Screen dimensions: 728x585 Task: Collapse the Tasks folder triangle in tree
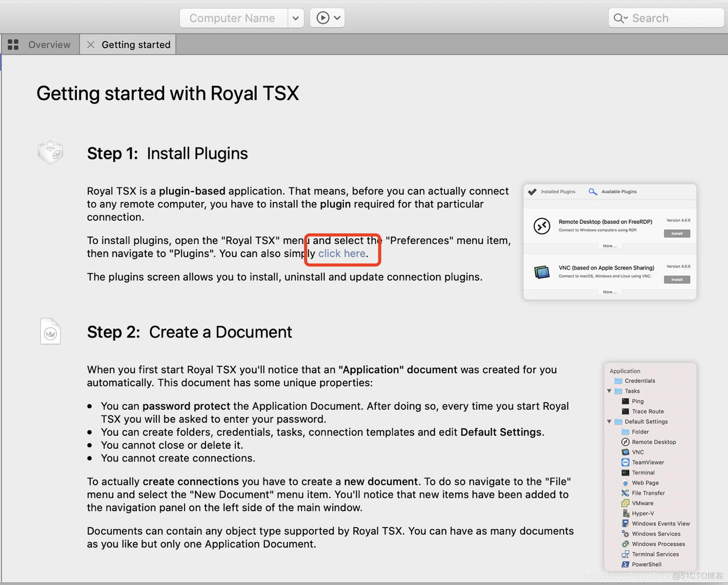(610, 391)
